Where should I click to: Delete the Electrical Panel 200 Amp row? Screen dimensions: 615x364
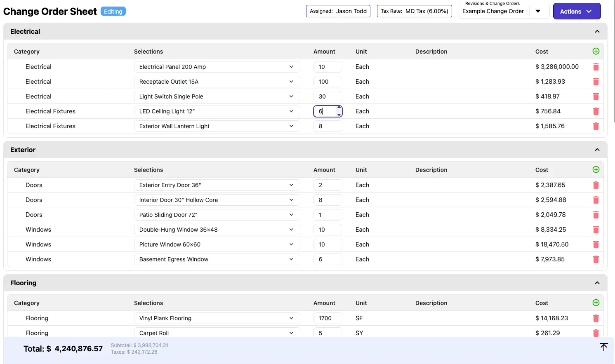pos(596,67)
